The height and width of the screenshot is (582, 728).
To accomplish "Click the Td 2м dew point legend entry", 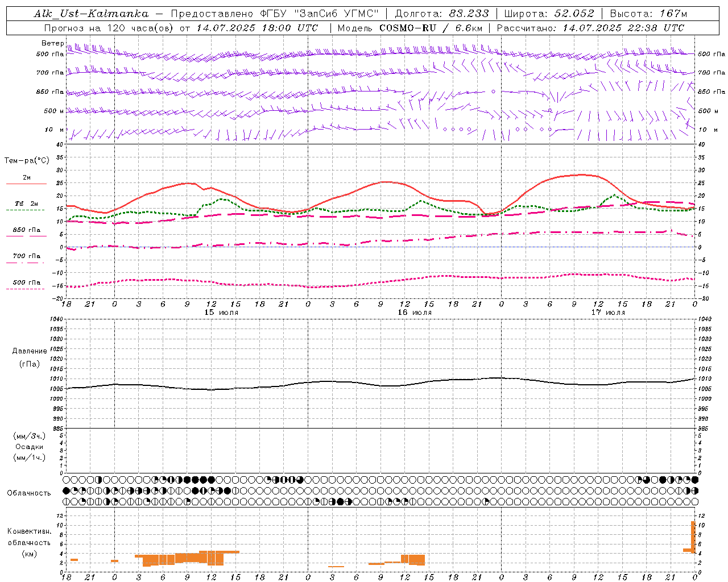I will pos(26,203).
